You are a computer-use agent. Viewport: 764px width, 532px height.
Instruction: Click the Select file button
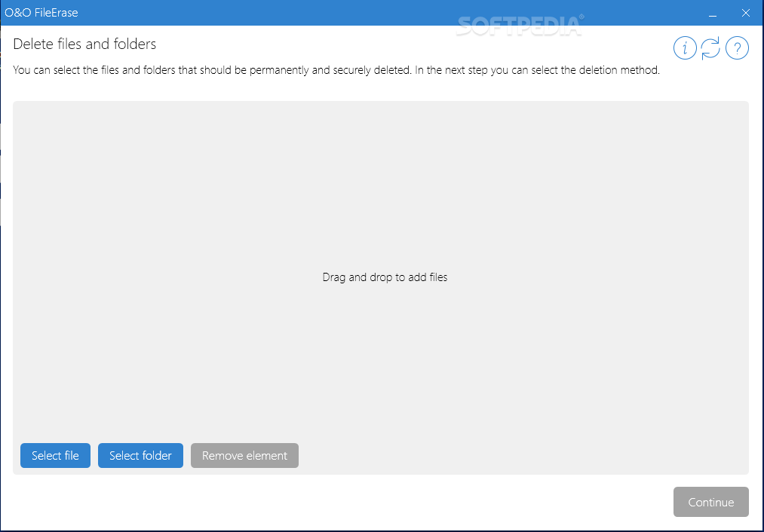55,456
